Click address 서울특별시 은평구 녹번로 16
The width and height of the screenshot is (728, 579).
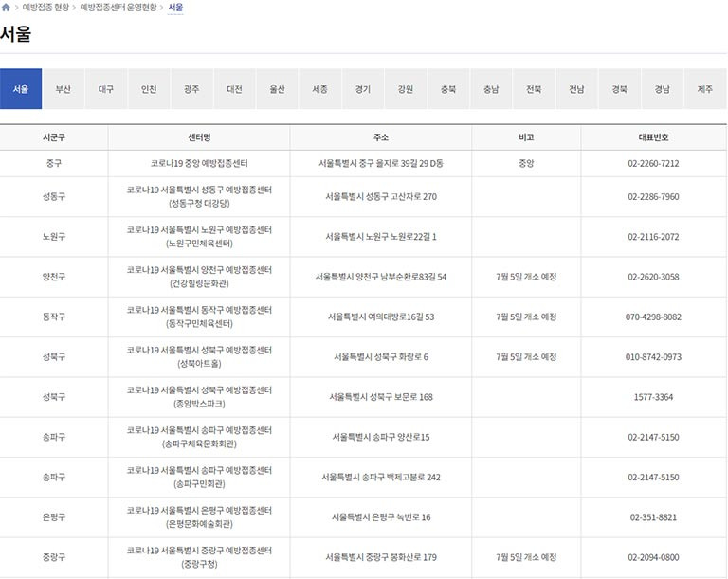point(381,517)
